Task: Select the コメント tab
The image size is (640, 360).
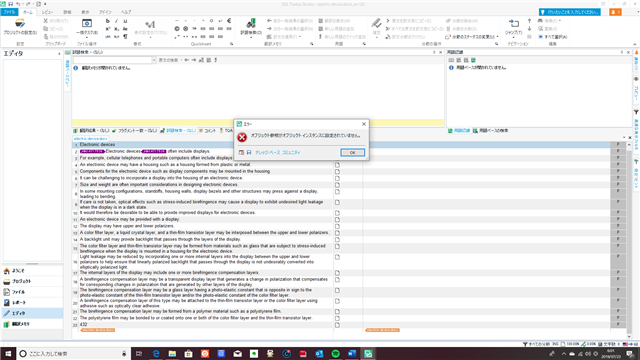Action: pyautogui.click(x=207, y=131)
